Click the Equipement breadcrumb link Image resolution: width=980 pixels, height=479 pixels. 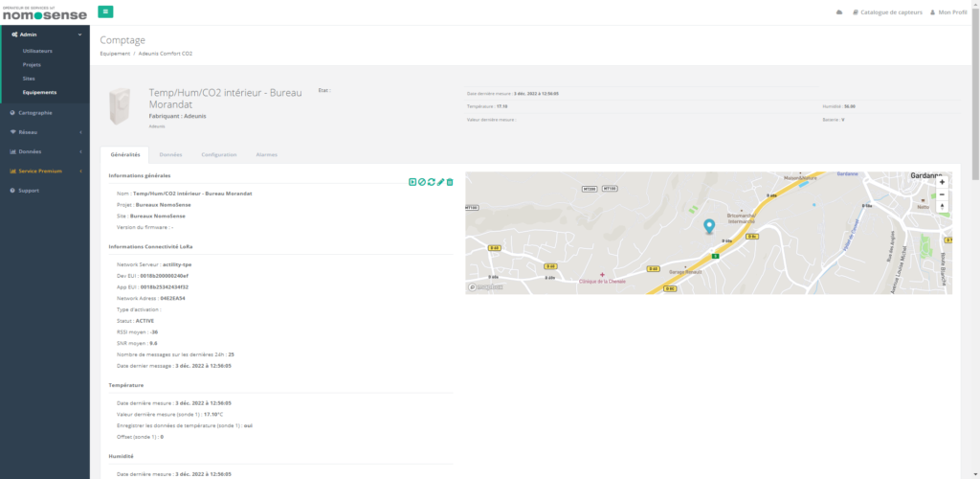(116, 54)
